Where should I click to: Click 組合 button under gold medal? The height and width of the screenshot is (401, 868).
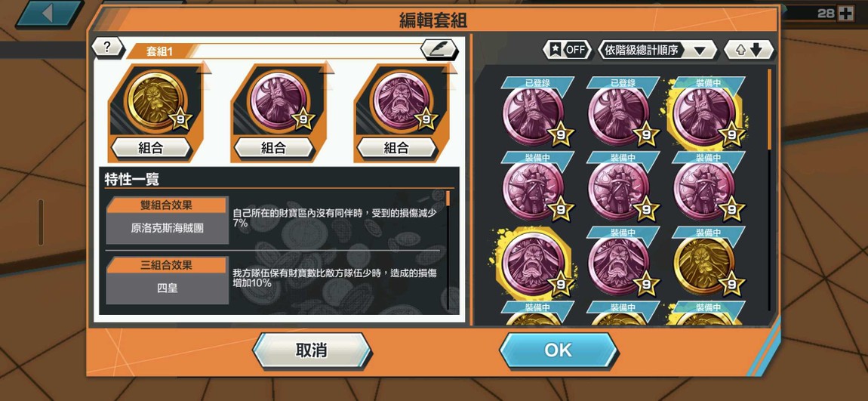tap(151, 148)
